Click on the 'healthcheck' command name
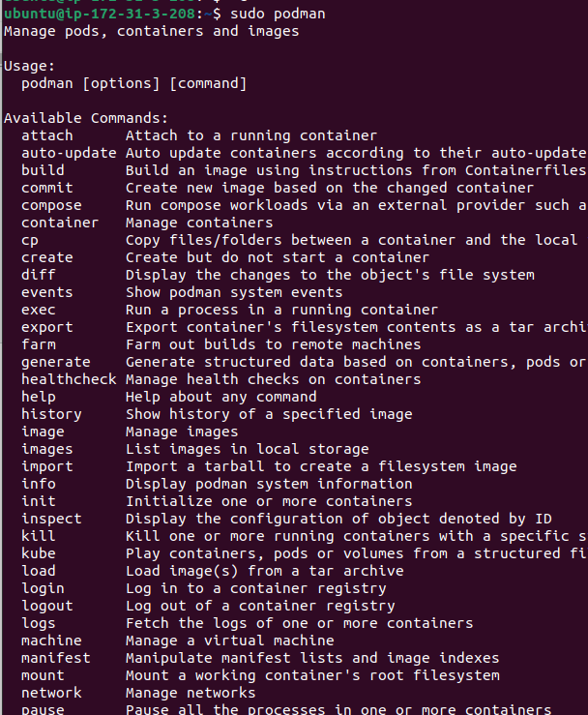 pyautogui.click(x=69, y=379)
